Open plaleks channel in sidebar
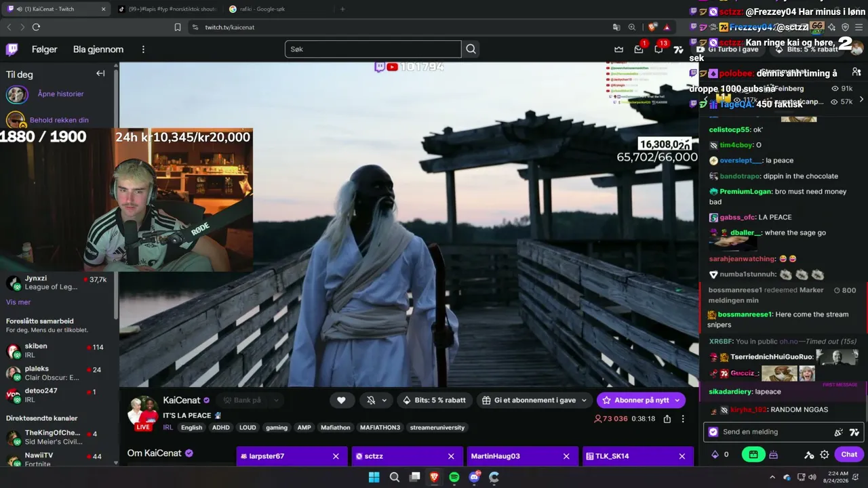Viewport: 868px width, 488px height. point(57,373)
